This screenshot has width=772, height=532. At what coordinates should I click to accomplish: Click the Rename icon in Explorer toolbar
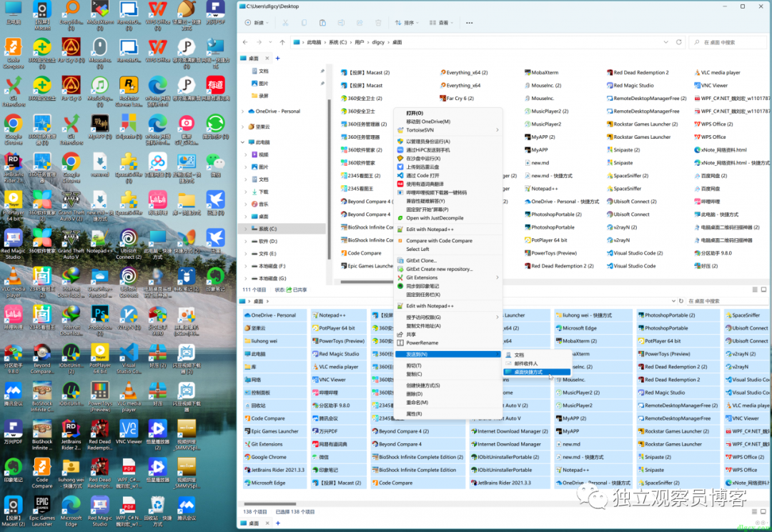click(341, 23)
